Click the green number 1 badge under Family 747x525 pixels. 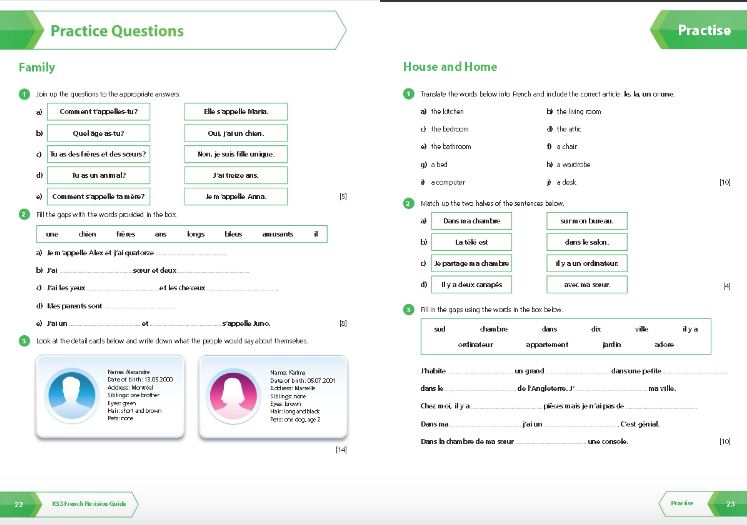coord(24,94)
